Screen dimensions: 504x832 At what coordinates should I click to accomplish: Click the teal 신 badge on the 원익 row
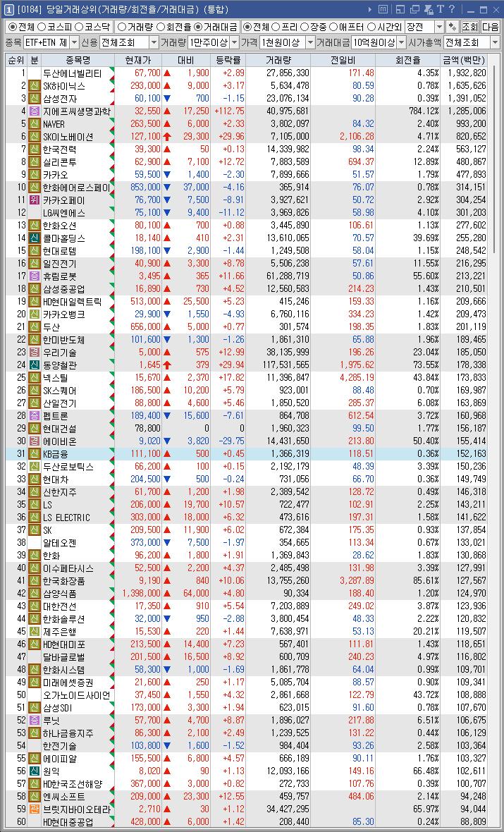click(x=35, y=771)
